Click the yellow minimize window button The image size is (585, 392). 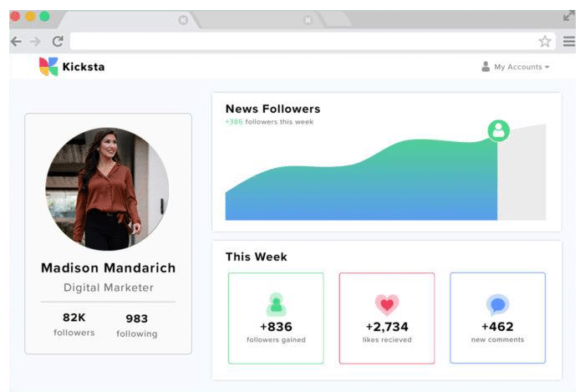(30, 17)
